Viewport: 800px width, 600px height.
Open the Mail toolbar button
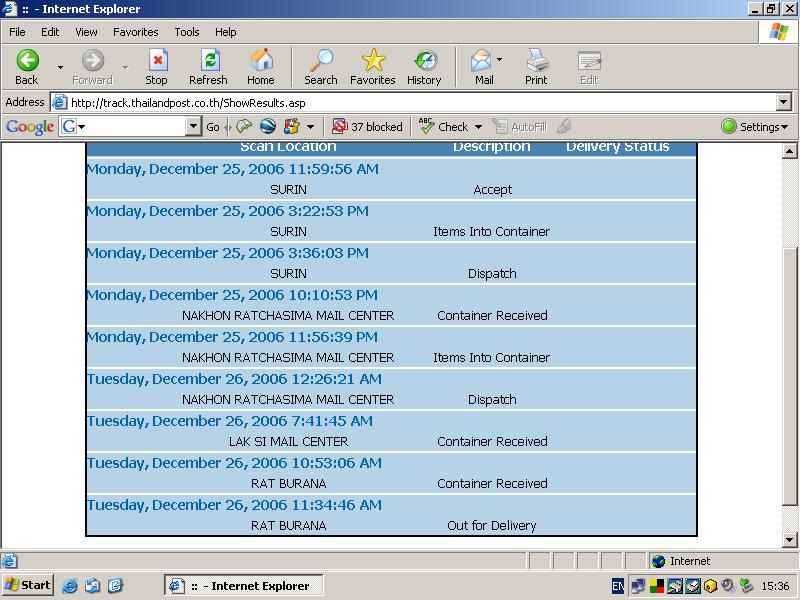click(483, 66)
